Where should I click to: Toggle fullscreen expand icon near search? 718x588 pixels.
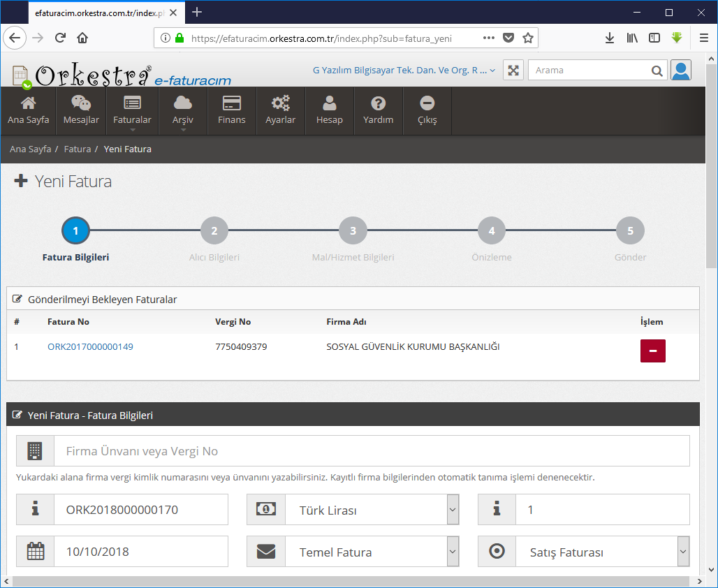pyautogui.click(x=513, y=71)
